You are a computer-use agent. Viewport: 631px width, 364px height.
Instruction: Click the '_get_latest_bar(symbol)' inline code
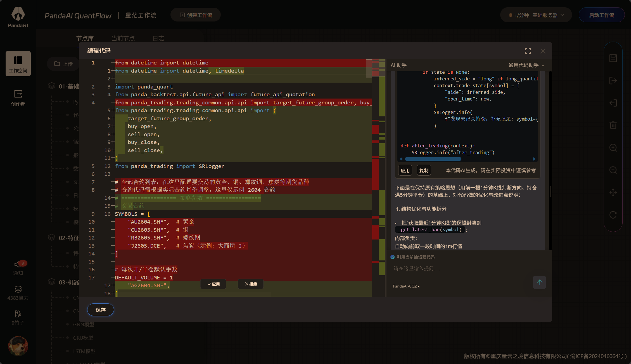pos(430,229)
